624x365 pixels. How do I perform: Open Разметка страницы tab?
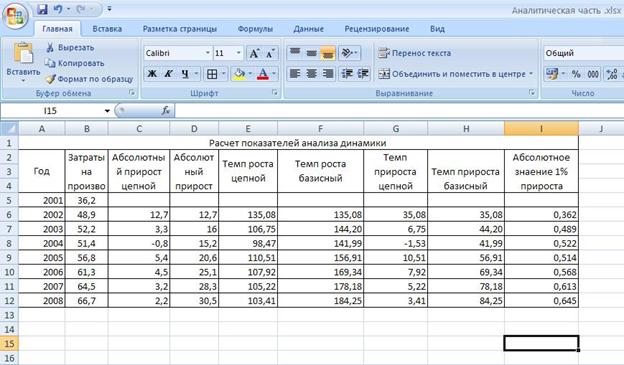[x=179, y=29]
